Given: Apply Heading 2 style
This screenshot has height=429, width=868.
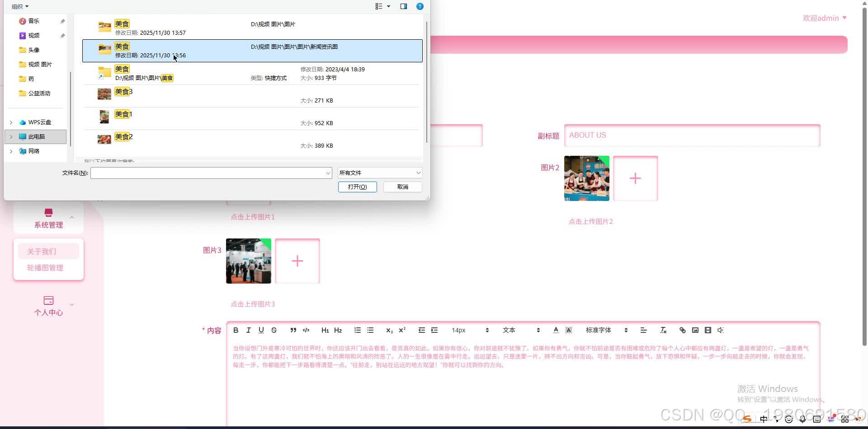Looking at the screenshot, I should [x=338, y=330].
